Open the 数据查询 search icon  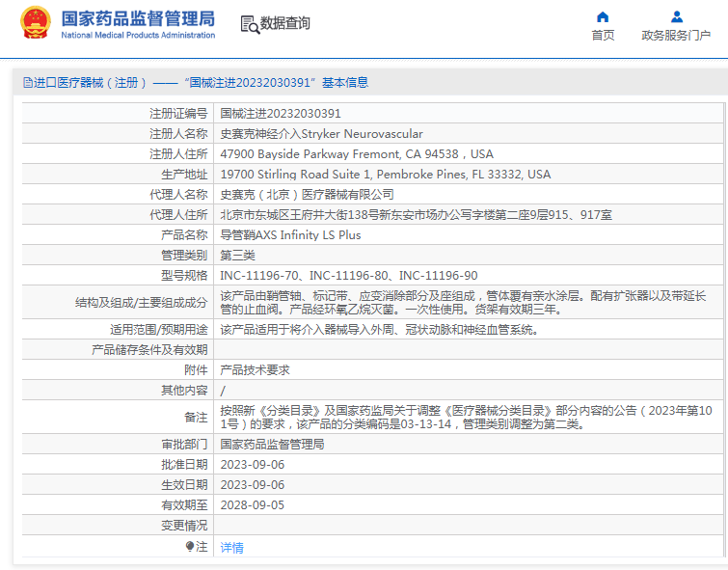(x=250, y=25)
